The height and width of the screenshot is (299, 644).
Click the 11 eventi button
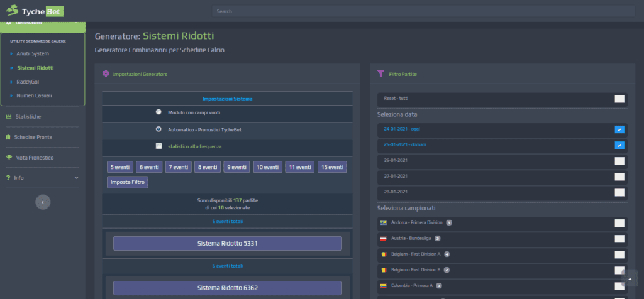(x=300, y=167)
